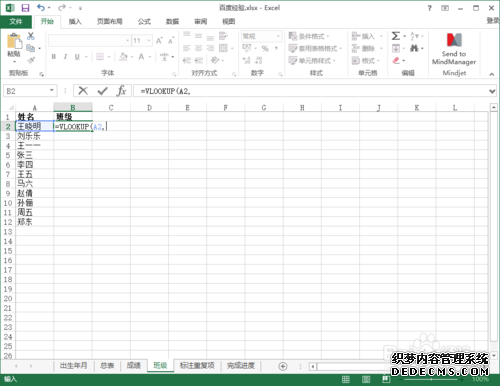Open 单元格样式 cell styles menu
The height and width of the screenshot is (386, 500).
point(312,60)
